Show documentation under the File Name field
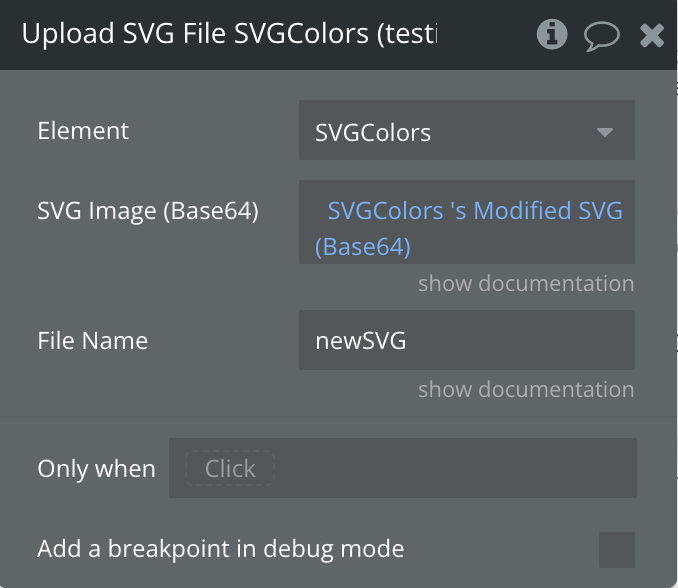Viewport: 678px width, 588px height. pyautogui.click(x=526, y=389)
